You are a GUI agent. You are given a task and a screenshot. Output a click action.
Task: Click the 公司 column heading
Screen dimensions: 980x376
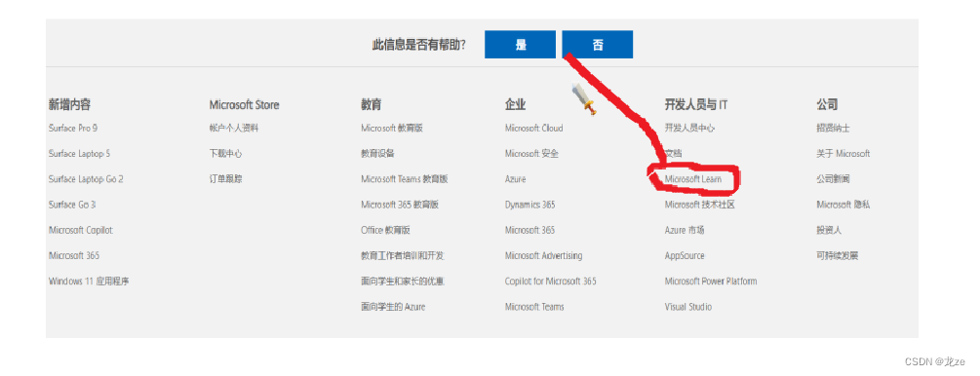coord(827,105)
